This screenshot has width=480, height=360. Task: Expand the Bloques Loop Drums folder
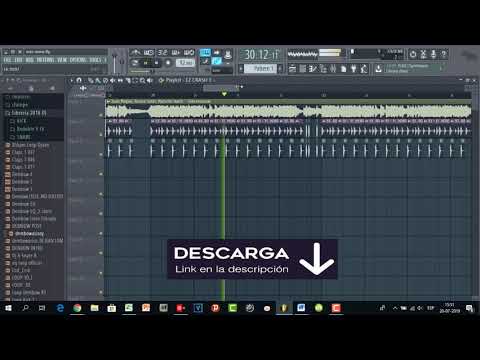coord(27,145)
